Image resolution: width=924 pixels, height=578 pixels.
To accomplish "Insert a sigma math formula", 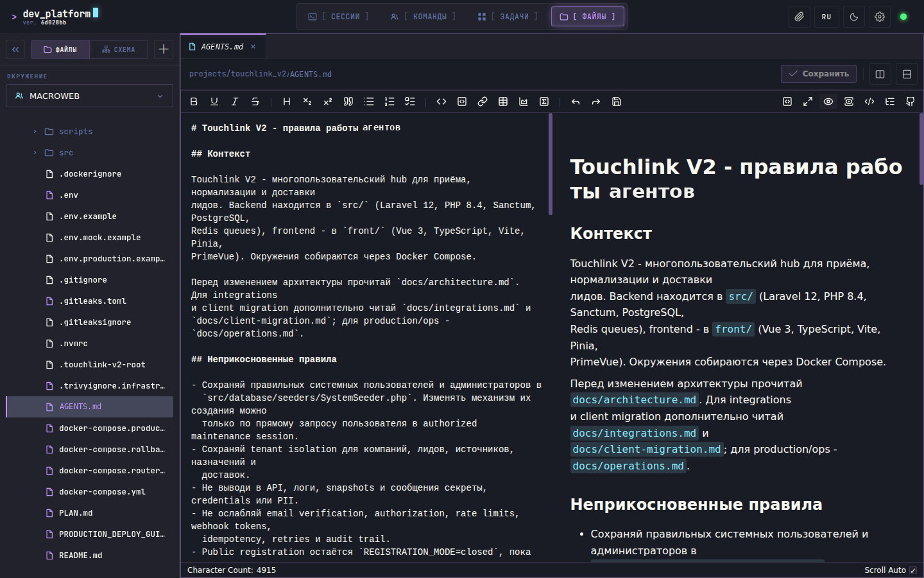I will point(544,101).
